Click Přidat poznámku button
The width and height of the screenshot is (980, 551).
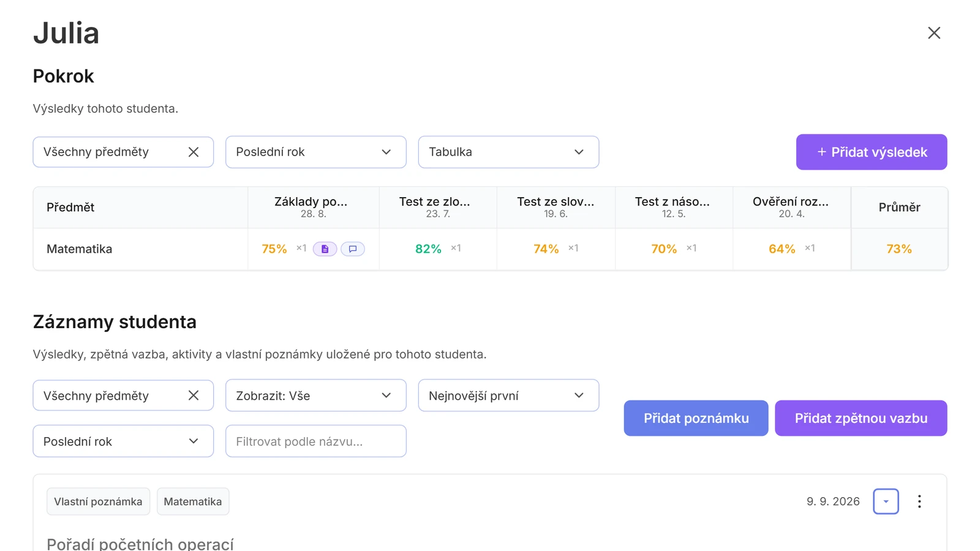(696, 418)
